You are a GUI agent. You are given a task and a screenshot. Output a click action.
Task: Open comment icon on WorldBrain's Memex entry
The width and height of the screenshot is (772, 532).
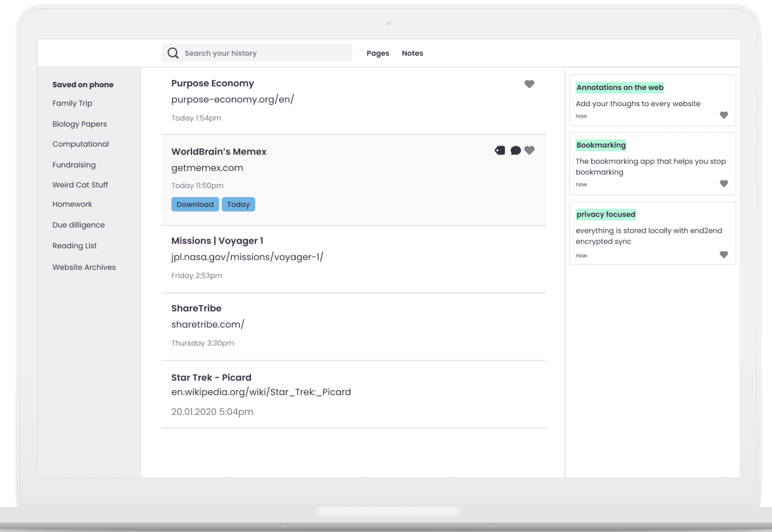coord(516,151)
